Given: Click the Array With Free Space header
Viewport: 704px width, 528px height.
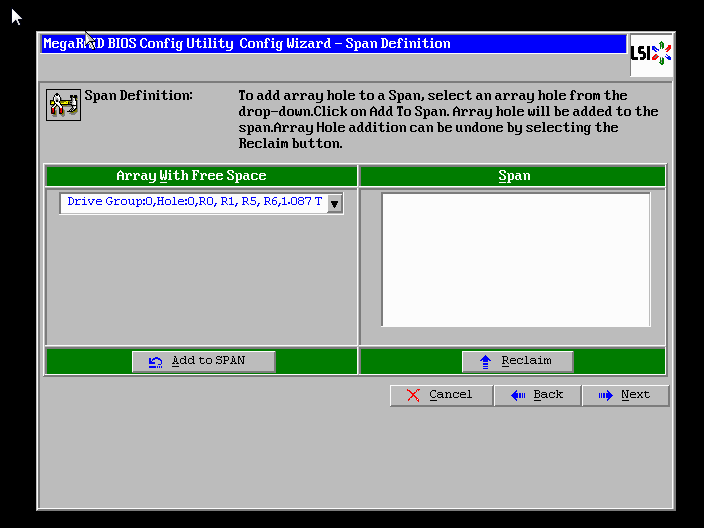Looking at the screenshot, I should tap(201, 176).
